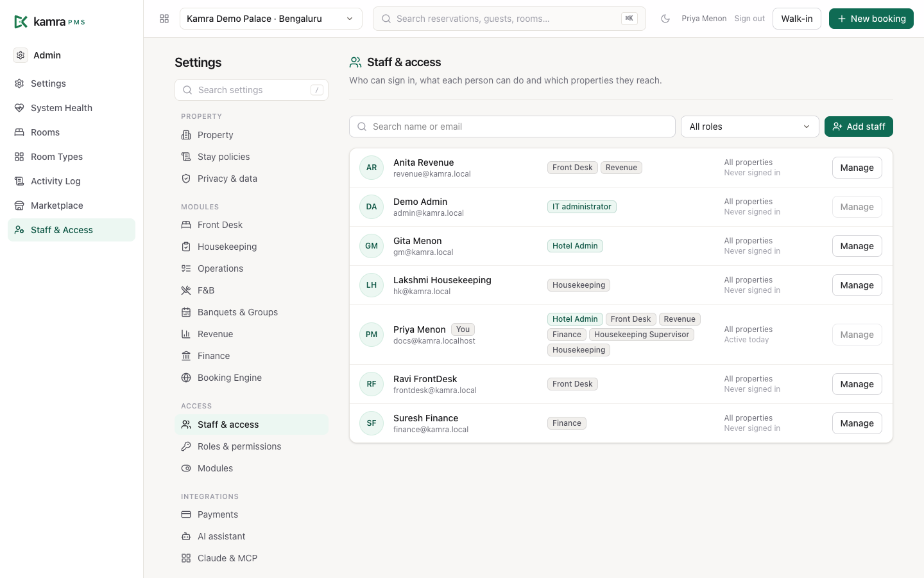This screenshot has width=924, height=578.
Task: Click the Roles & permissions key icon
Action: point(186,446)
